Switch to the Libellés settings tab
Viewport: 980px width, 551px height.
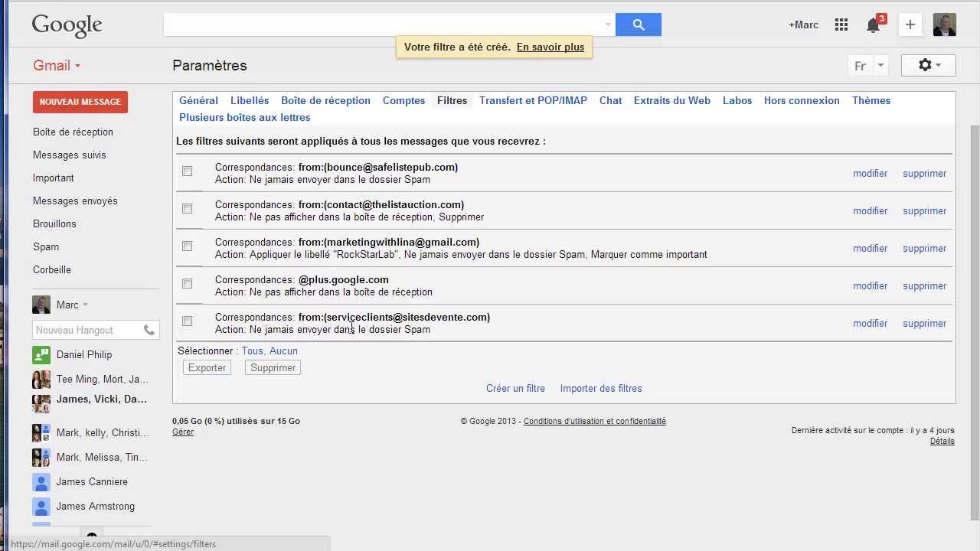click(250, 100)
